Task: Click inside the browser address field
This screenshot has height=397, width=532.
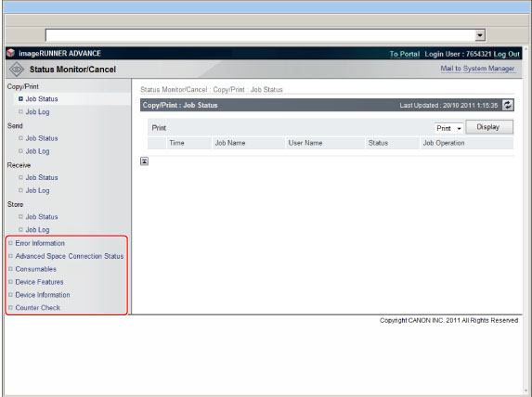Action: click(260, 35)
